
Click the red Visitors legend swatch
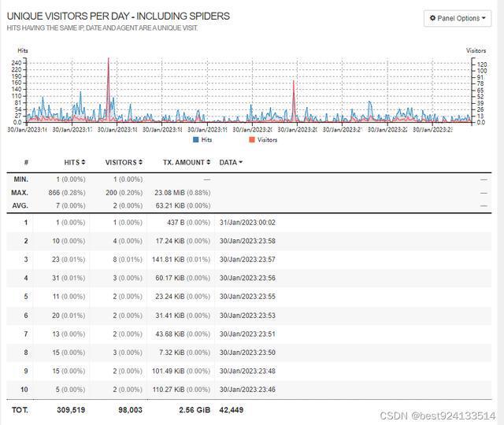pos(252,139)
